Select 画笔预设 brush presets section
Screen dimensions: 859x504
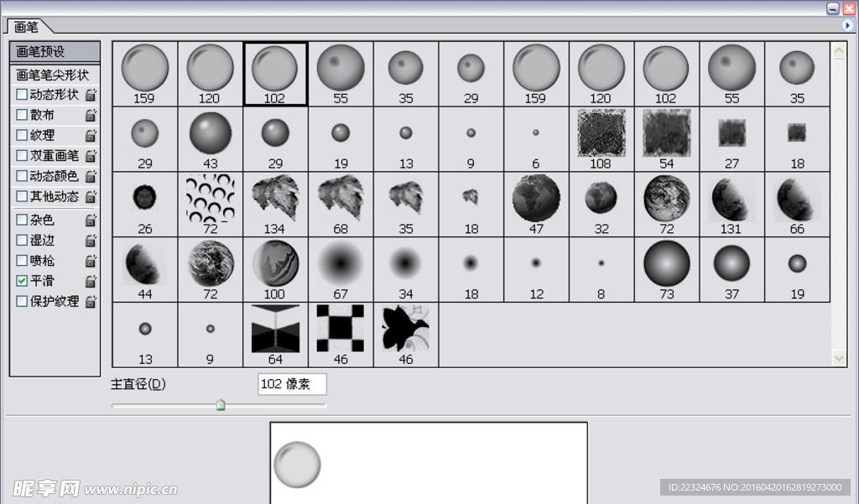(55, 51)
